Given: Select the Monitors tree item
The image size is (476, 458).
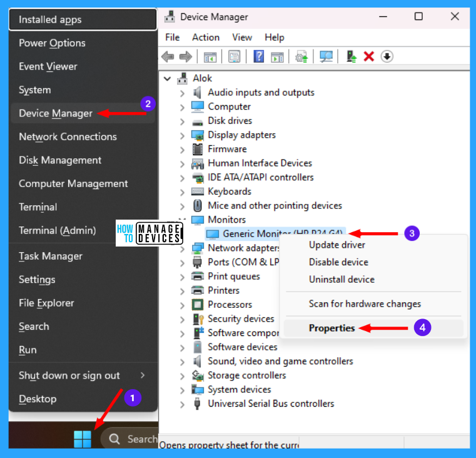Looking at the screenshot, I should (227, 220).
